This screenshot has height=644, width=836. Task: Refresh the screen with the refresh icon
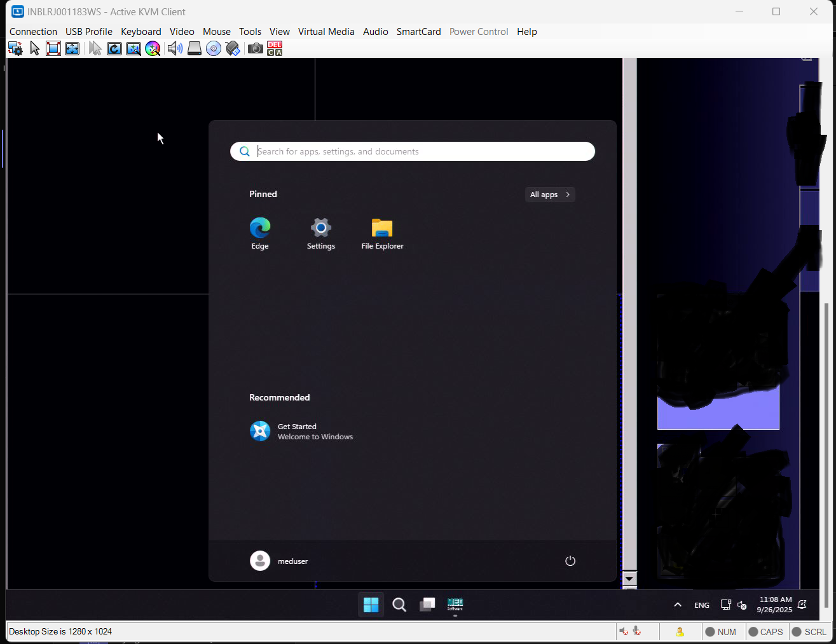(x=114, y=48)
